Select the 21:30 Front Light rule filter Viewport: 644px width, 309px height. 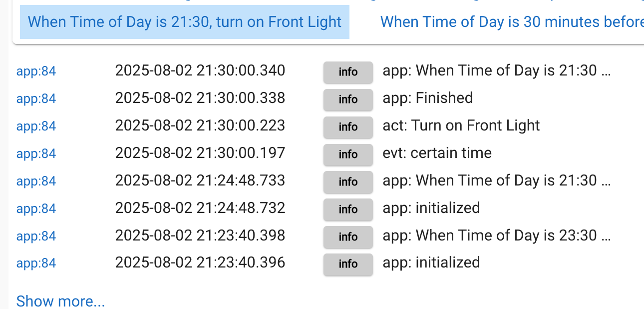click(x=185, y=22)
